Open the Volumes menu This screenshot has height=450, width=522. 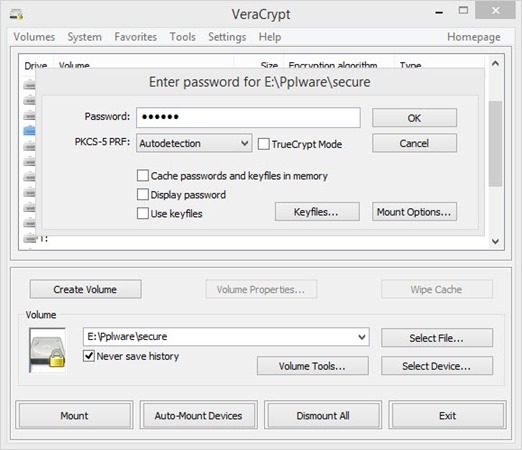click(x=34, y=37)
